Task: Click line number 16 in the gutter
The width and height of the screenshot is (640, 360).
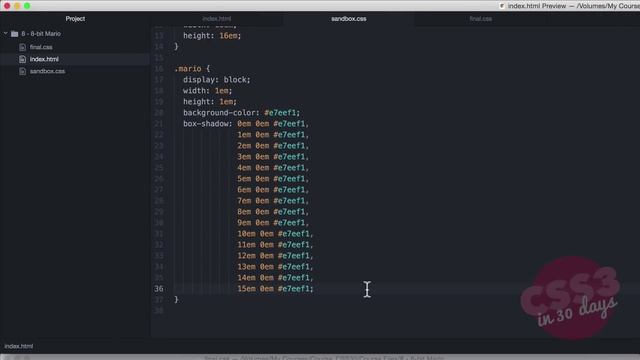Action: point(159,69)
